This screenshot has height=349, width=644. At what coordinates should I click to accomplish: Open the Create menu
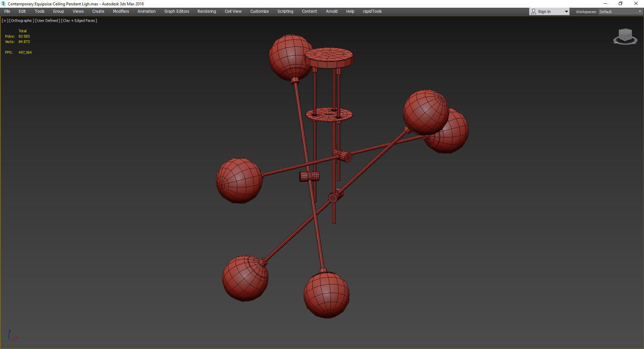point(98,11)
